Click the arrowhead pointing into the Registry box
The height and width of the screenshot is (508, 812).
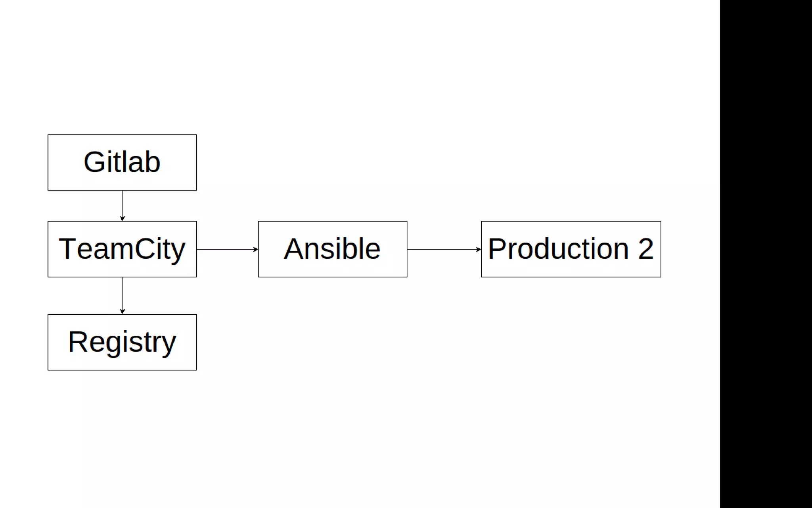(x=122, y=311)
